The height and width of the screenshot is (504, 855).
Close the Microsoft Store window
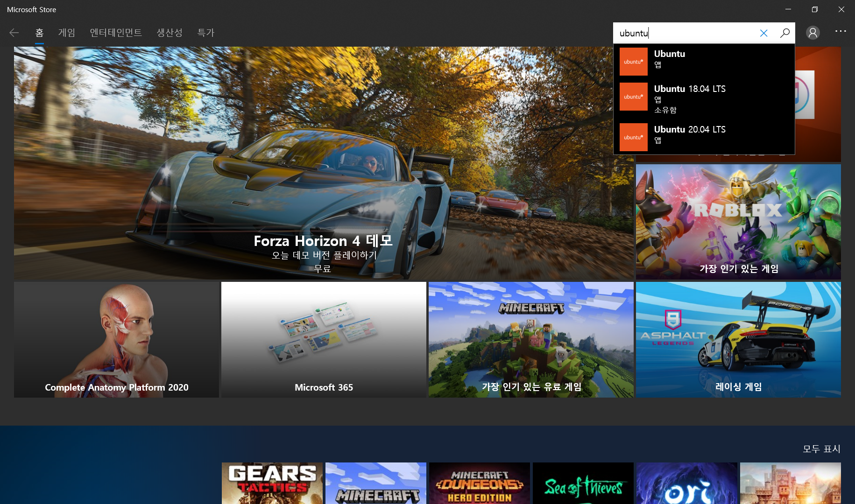coord(841,9)
